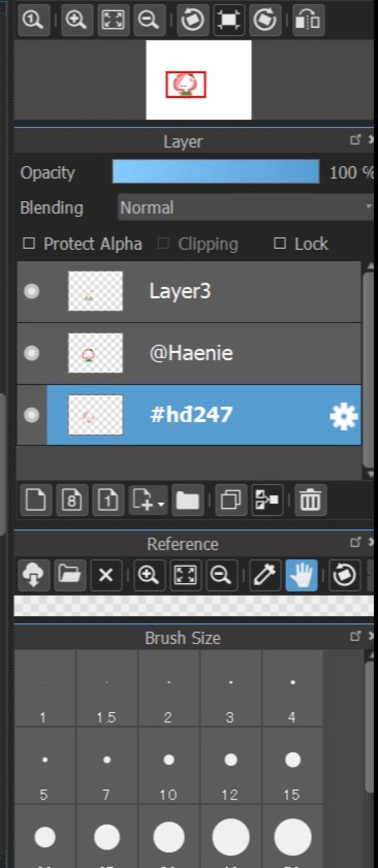This screenshot has height=868, width=378.
Task: Create a new raster layer
Action: (x=35, y=500)
